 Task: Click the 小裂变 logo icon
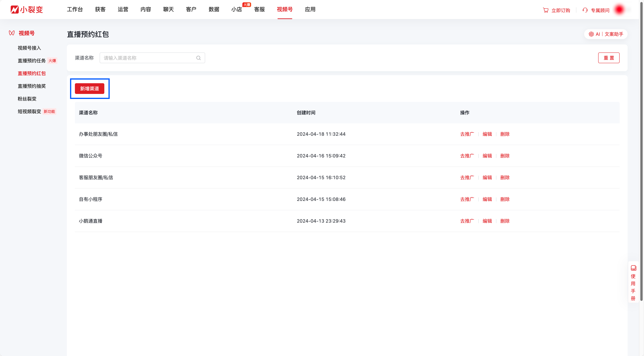coord(15,10)
